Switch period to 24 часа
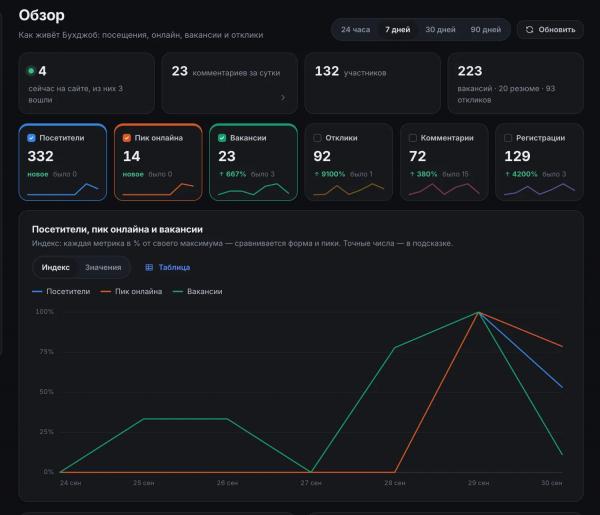600x515 pixels. (x=355, y=29)
